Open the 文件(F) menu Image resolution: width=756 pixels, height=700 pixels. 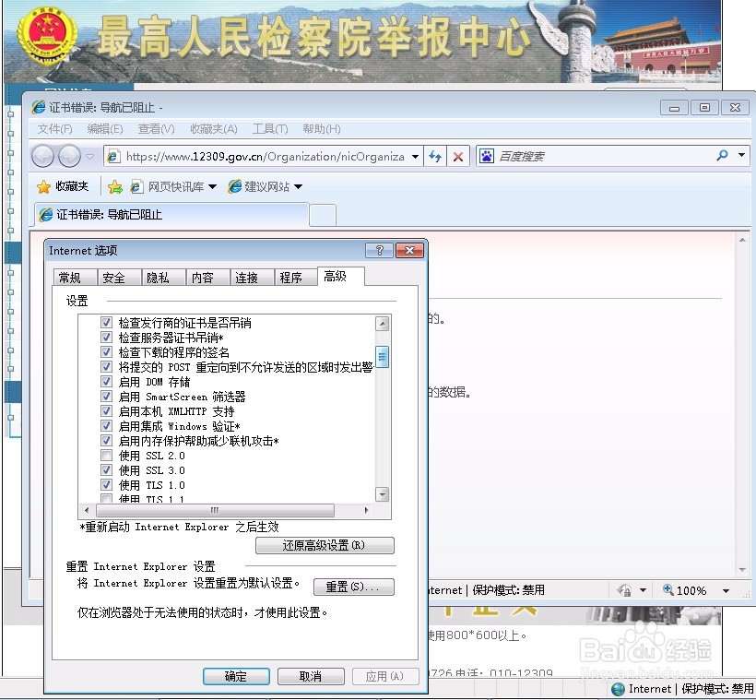55,129
